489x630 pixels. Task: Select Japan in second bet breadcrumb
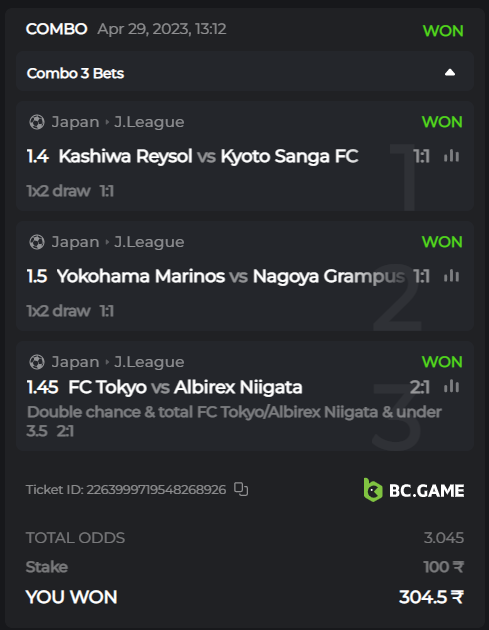pos(75,242)
